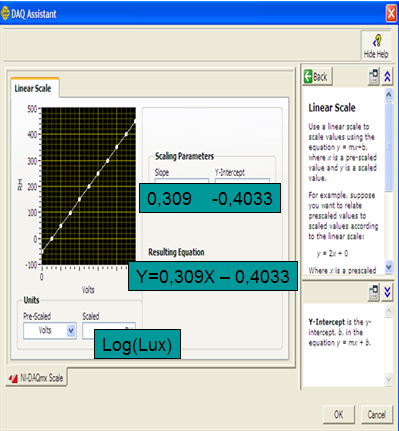Click the Cancel button

tap(377, 414)
